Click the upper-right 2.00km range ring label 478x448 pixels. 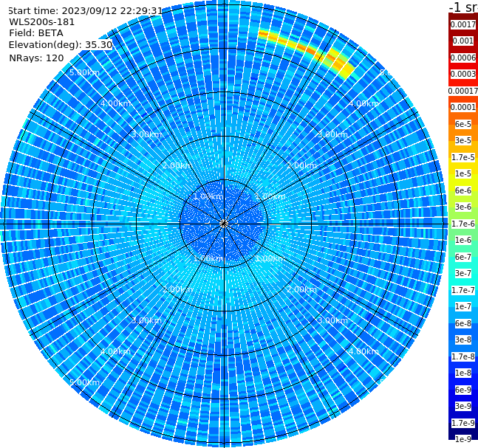[301, 165]
